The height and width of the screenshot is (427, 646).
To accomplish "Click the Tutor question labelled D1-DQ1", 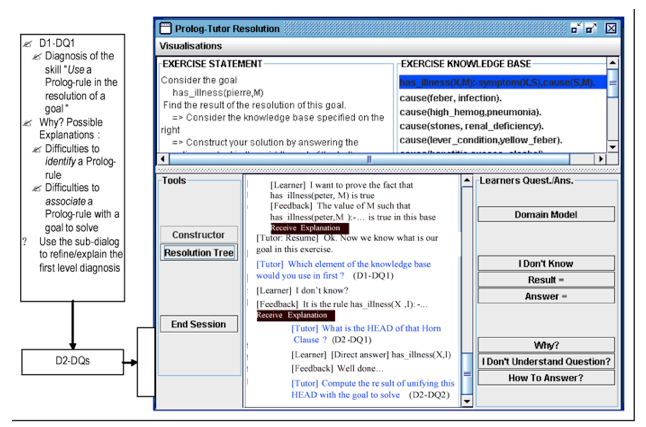I will tap(343, 270).
